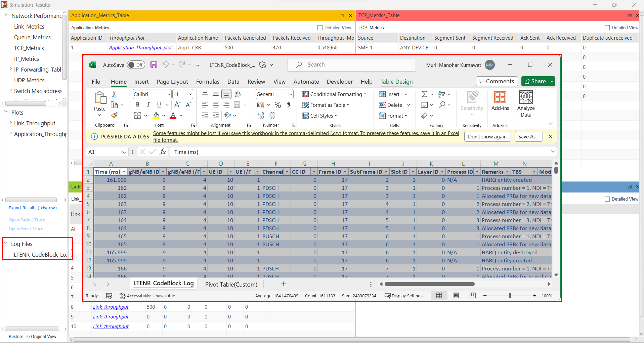This screenshot has height=343, width=644.
Task: Click the font color red swatch
Action: coord(173,116)
